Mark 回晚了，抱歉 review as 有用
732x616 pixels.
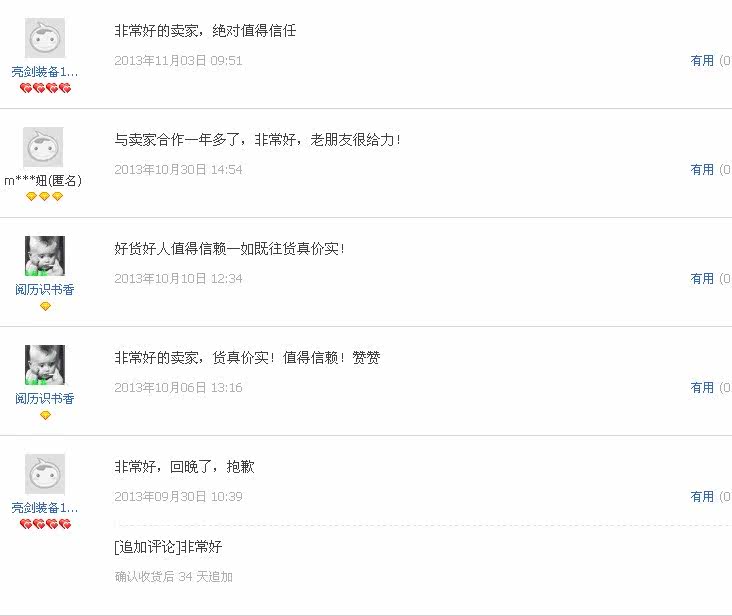(x=702, y=497)
